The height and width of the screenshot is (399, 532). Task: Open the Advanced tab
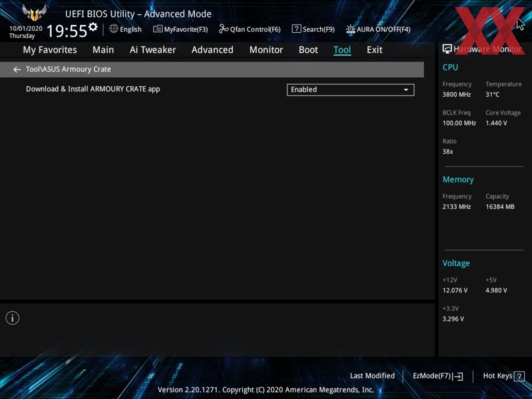[212, 50]
